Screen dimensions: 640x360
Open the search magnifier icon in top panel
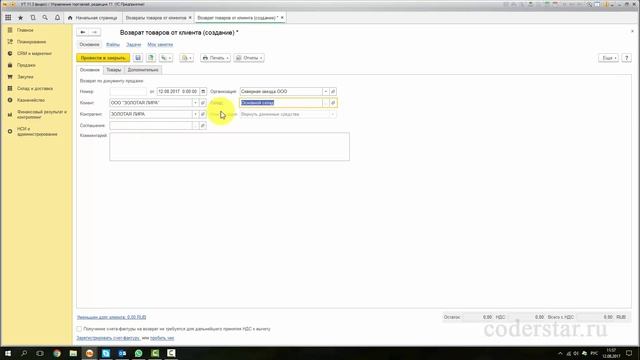[45, 18]
